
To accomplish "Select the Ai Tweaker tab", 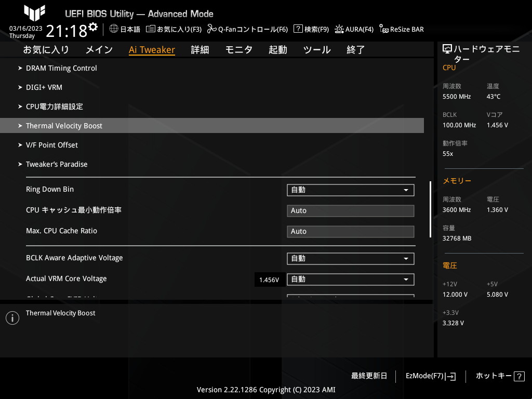I will (152, 50).
